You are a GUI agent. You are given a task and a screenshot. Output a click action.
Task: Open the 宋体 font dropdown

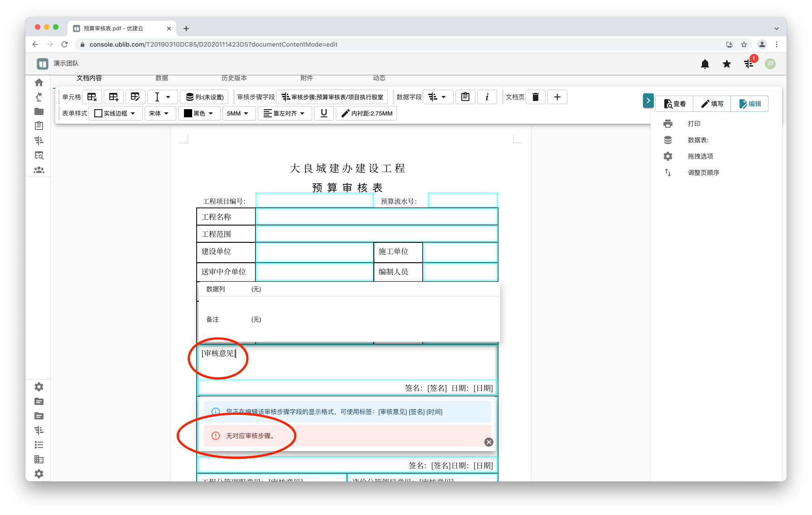click(x=159, y=113)
